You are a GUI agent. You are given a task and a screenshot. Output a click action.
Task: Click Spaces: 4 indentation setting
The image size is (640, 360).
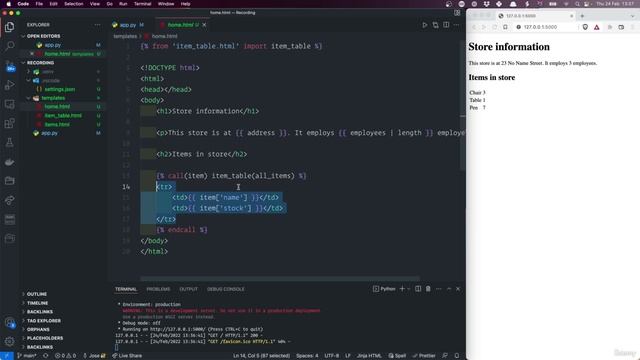(x=307, y=356)
